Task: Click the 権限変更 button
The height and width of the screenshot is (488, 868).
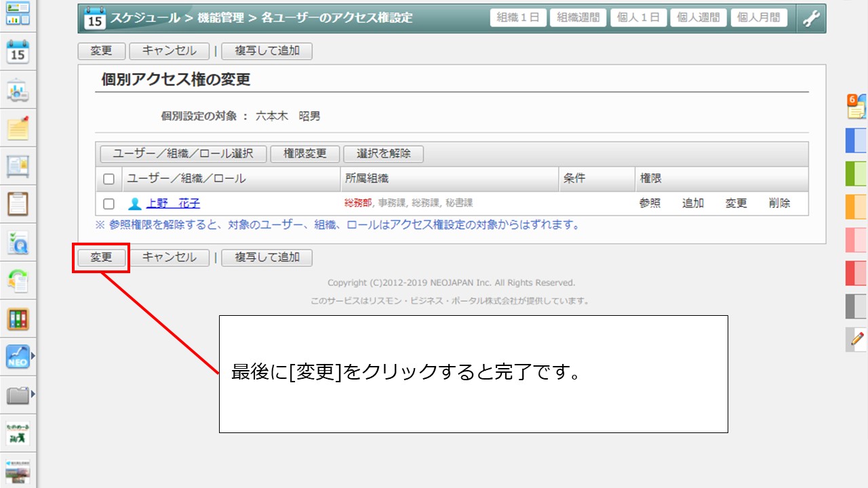Action: 305,154
